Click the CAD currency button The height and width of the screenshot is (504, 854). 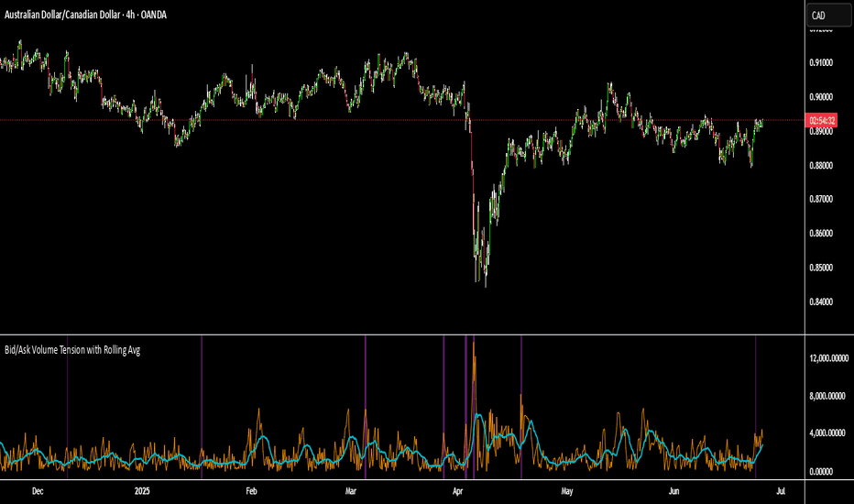pos(827,16)
